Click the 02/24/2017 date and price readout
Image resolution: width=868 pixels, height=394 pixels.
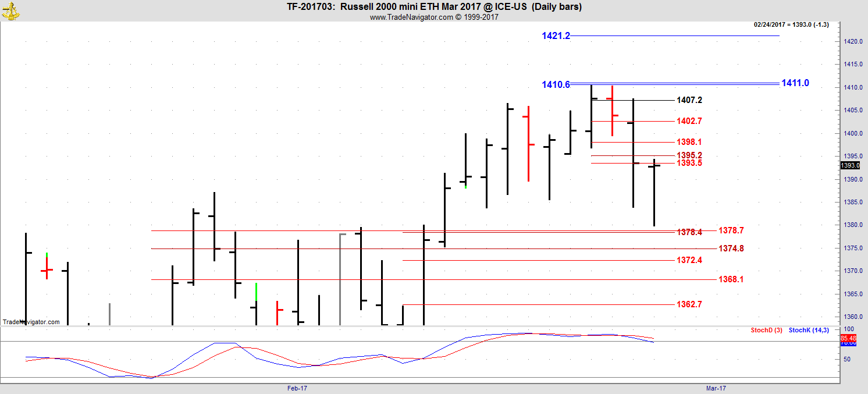click(791, 24)
